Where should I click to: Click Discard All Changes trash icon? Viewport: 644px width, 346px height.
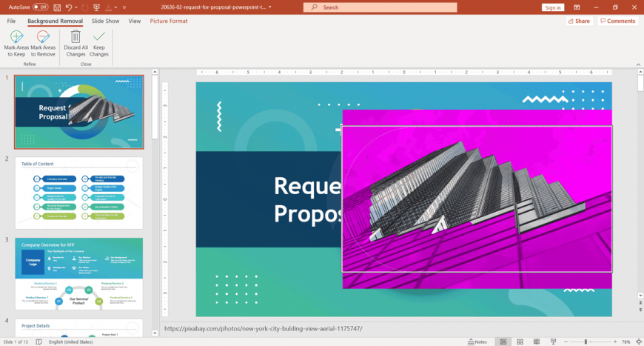pyautogui.click(x=76, y=43)
